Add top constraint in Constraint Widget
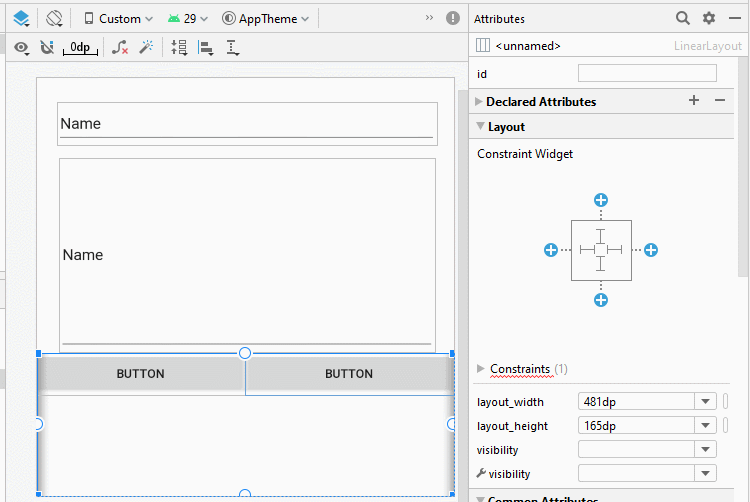Image resolution: width=750 pixels, height=502 pixels. tap(601, 200)
